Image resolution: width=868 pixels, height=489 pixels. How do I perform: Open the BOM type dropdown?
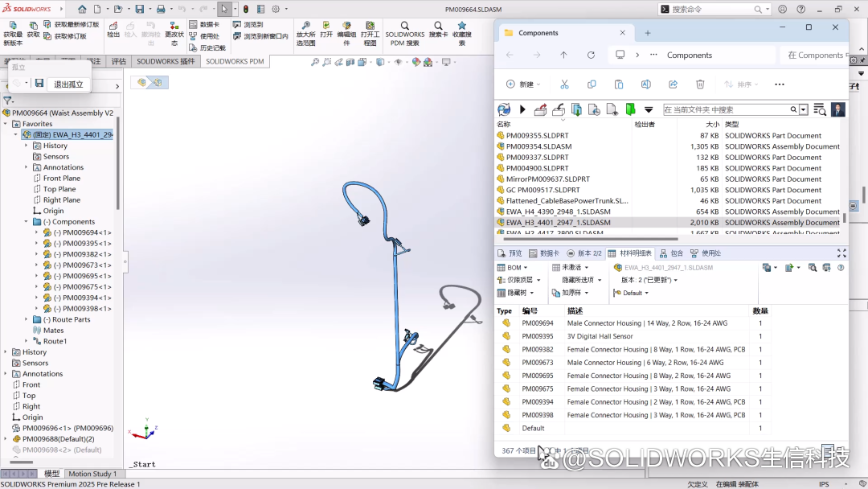click(x=518, y=266)
